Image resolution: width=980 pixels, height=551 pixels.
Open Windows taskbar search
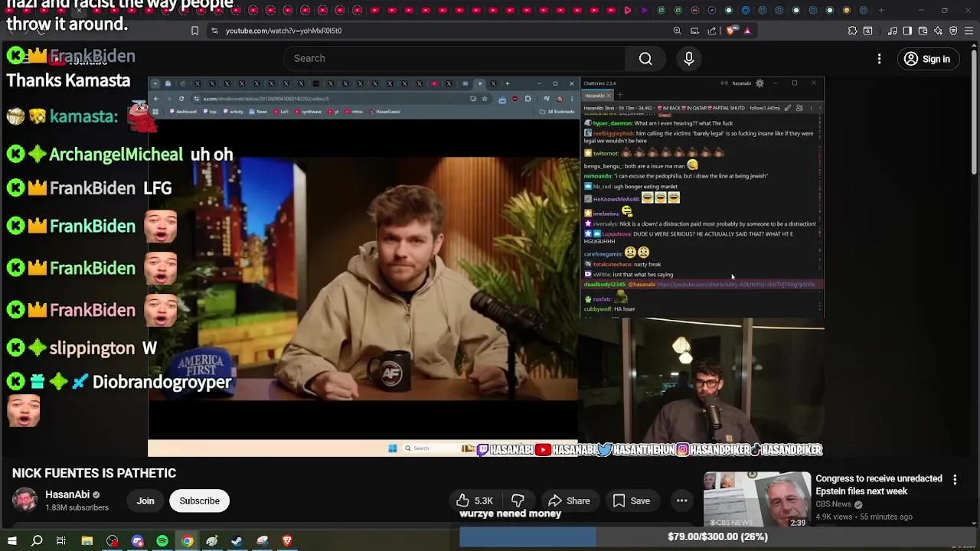coord(37,541)
